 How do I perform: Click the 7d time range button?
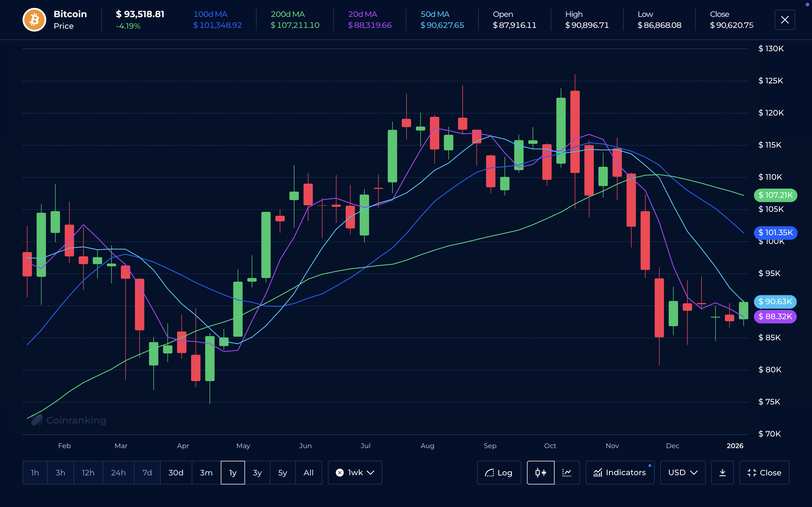pos(147,472)
